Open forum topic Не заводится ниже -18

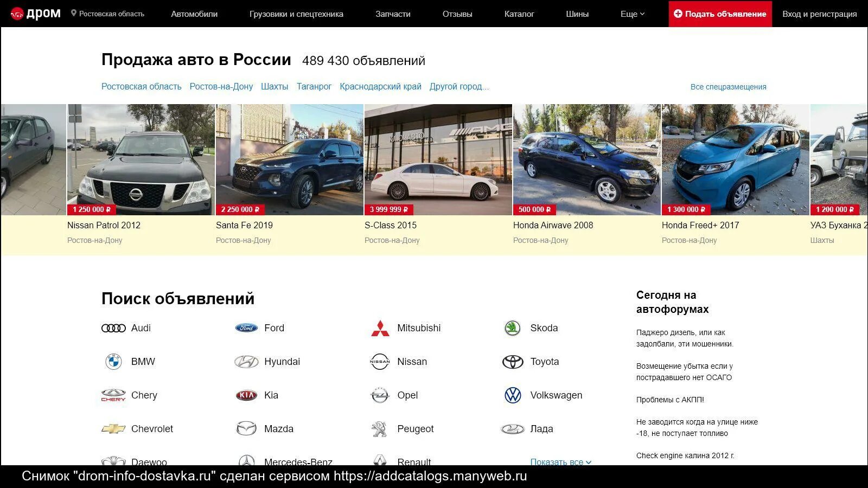(697, 427)
